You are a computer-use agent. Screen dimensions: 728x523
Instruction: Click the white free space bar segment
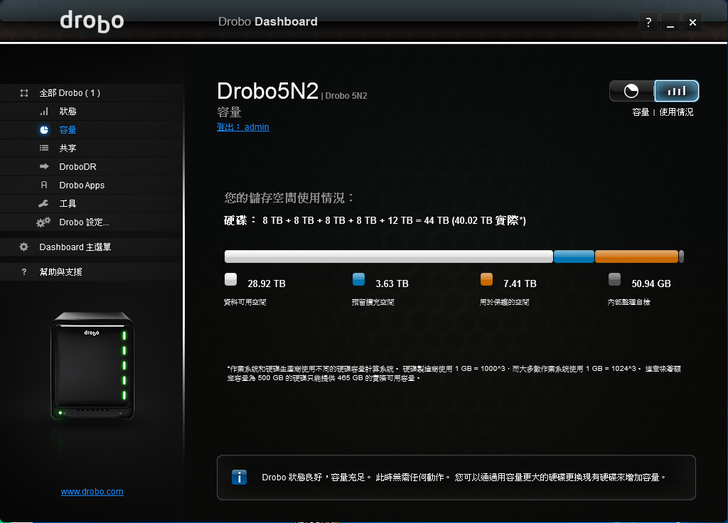pyautogui.click(x=389, y=256)
